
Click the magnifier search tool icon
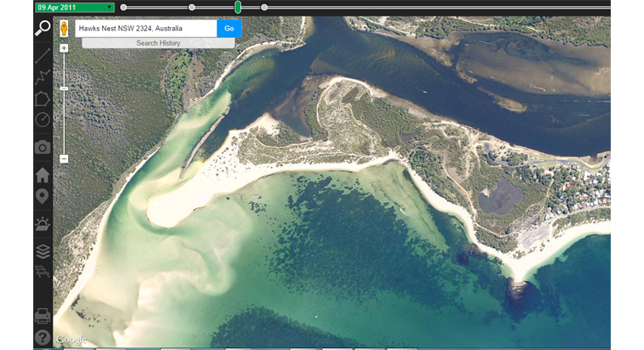point(43,29)
